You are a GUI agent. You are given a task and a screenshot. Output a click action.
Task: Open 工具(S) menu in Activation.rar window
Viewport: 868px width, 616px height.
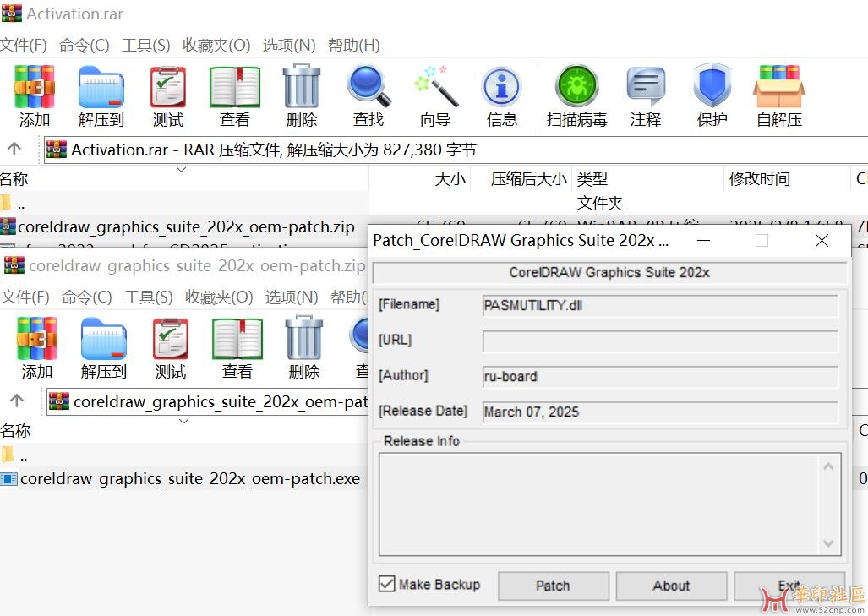point(145,45)
